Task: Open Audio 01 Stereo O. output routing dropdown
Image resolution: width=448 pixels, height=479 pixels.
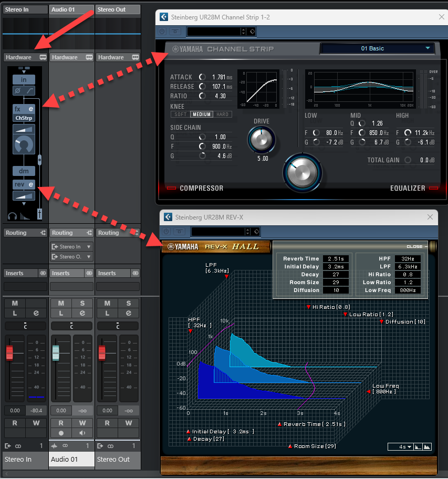Action: (x=71, y=257)
